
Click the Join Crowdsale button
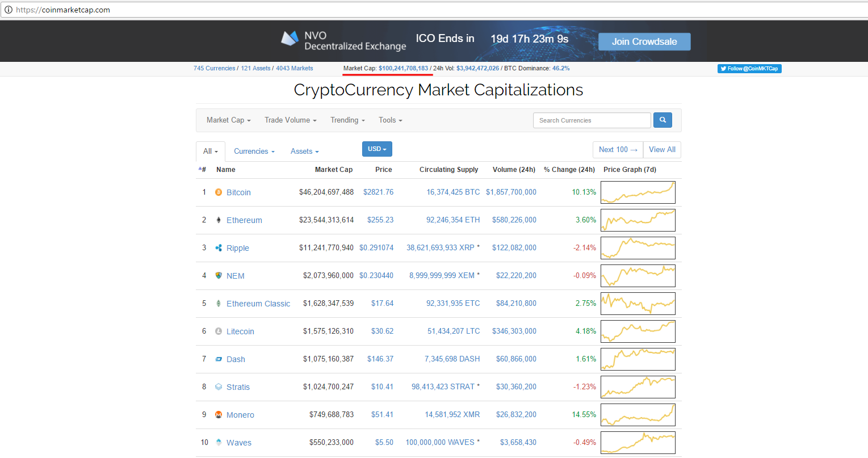644,41
